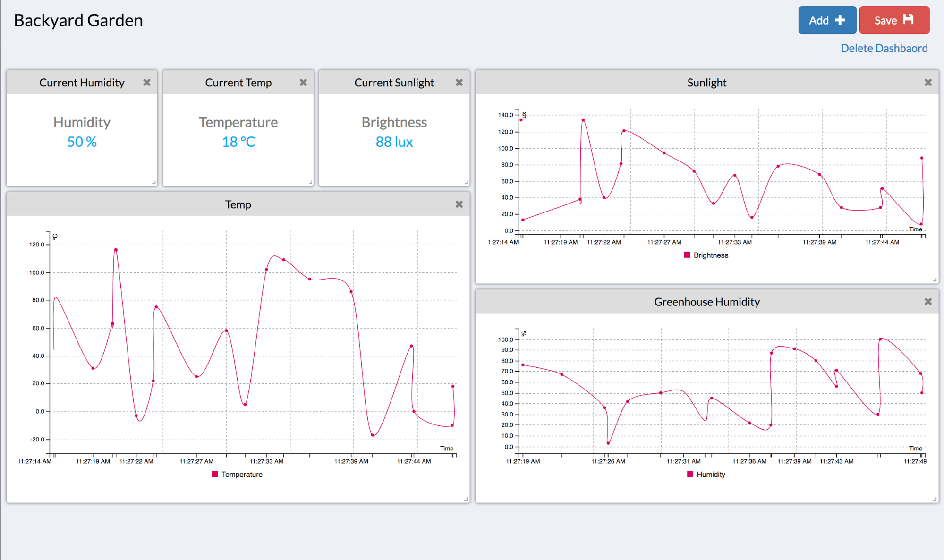Remove the Sunlight chart widget
Image resolution: width=944 pixels, height=560 pixels.
click(x=928, y=83)
